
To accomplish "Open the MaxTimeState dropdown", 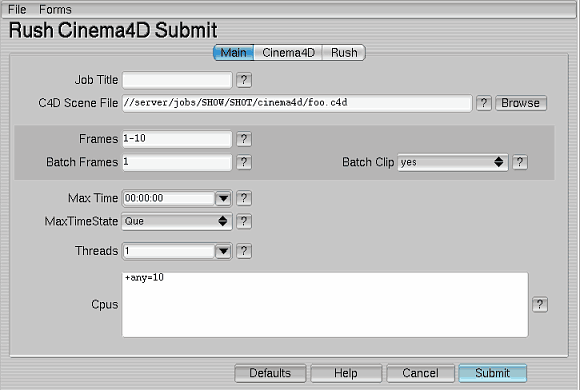I will click(x=177, y=221).
